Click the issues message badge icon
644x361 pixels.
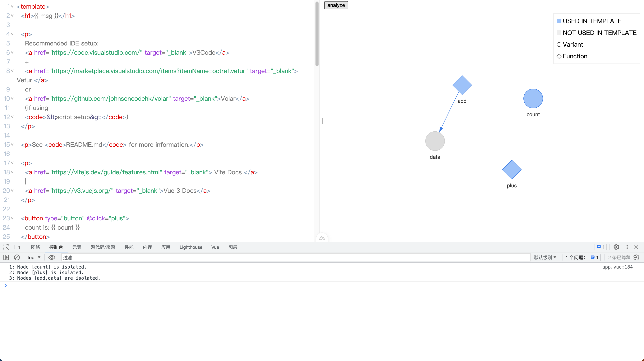(600, 247)
